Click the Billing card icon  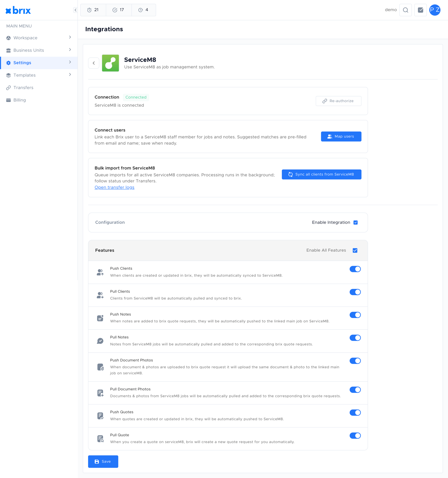[x=8, y=100]
